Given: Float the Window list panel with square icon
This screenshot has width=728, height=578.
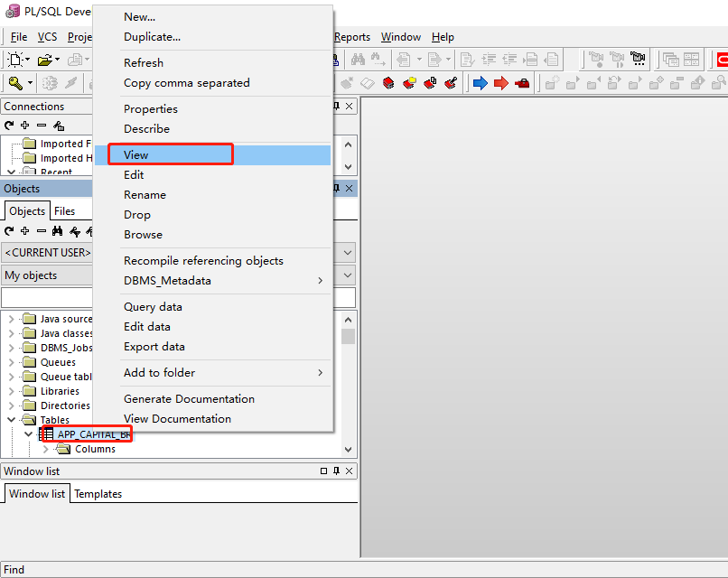Looking at the screenshot, I should [323, 471].
